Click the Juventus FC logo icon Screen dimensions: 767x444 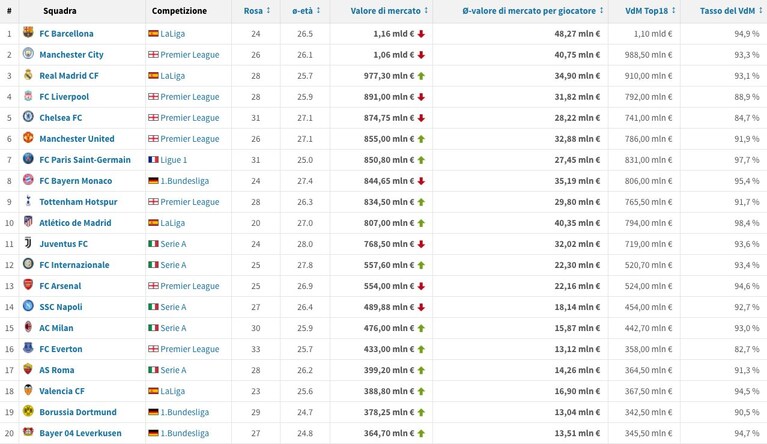click(28, 243)
